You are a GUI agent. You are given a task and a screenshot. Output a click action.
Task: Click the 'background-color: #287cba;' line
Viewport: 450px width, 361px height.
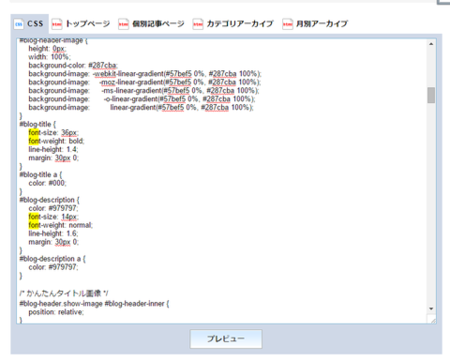click(x=73, y=65)
